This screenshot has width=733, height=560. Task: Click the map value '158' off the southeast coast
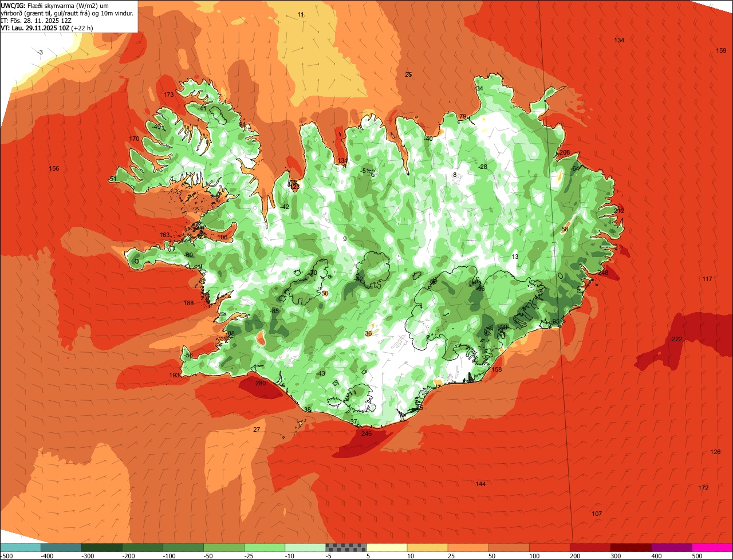496,369
